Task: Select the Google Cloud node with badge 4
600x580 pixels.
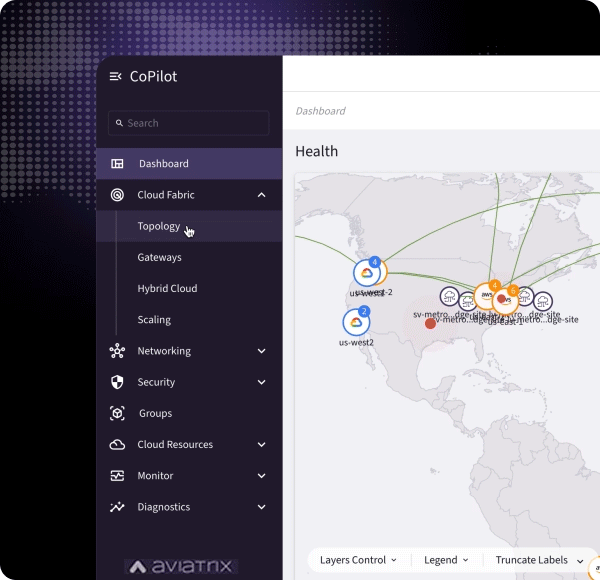Action: [x=367, y=273]
